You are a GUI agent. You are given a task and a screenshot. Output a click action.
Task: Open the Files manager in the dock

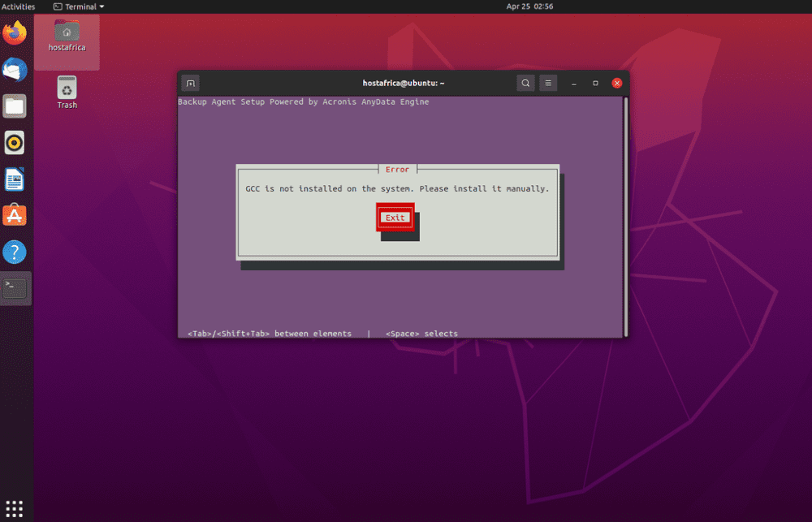(15, 106)
